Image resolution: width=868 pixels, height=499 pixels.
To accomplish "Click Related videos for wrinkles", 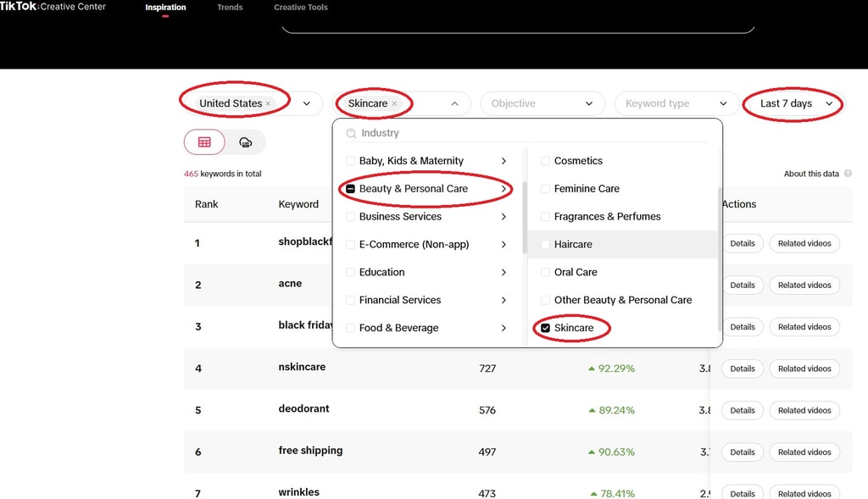I will pyautogui.click(x=804, y=493).
